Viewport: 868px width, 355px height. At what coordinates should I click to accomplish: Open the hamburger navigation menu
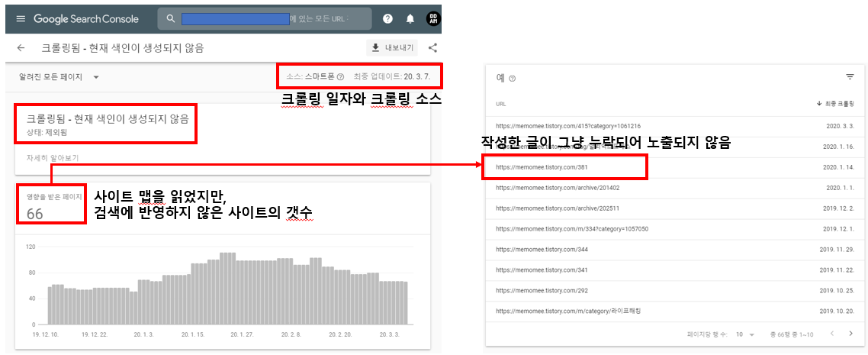21,19
